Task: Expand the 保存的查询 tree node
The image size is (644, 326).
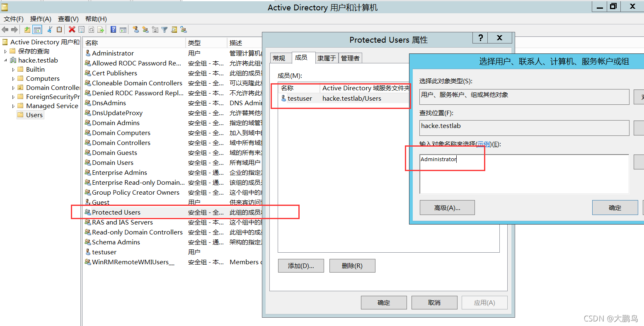Action: pos(5,51)
